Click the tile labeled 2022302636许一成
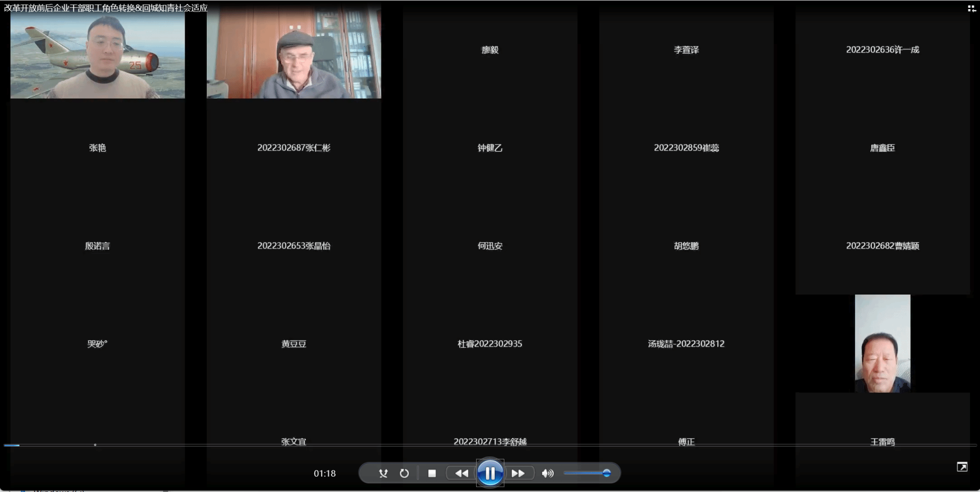 [882, 50]
